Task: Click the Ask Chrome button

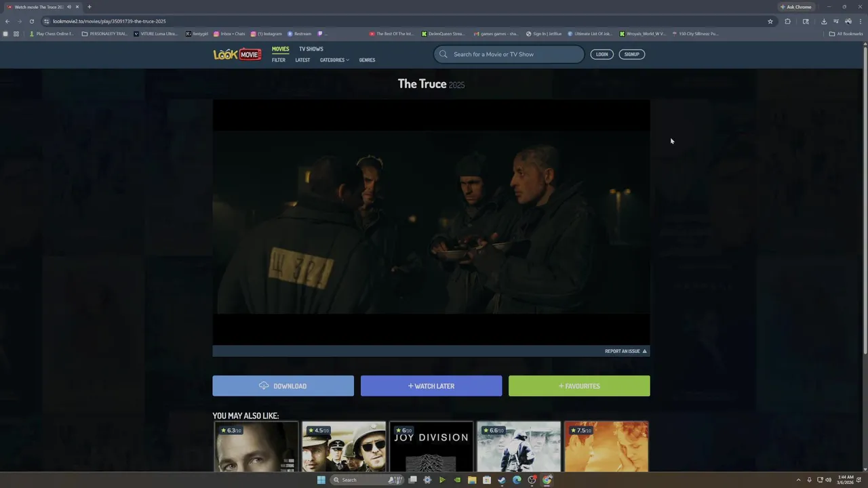Action: click(795, 7)
